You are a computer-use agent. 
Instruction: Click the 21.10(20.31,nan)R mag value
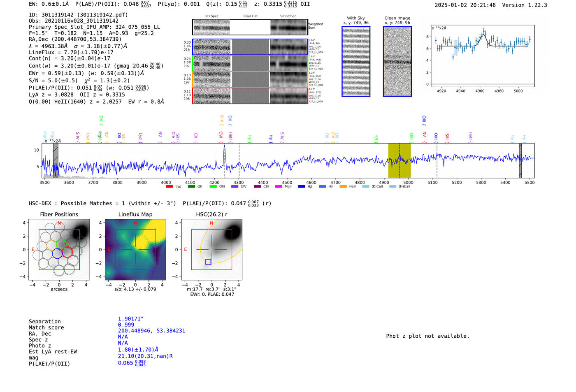pyautogui.click(x=145, y=356)
